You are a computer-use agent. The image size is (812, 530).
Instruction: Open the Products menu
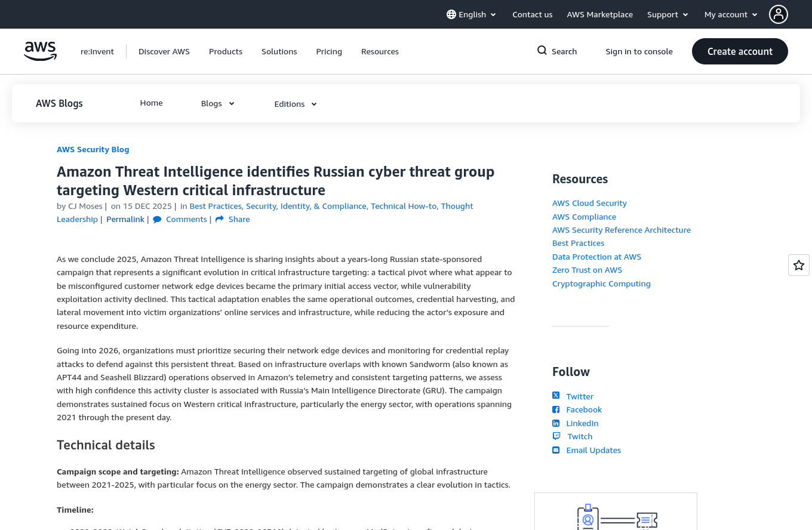(226, 51)
